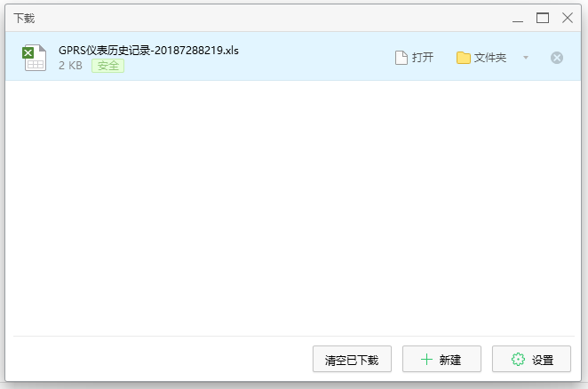Click the Excel file type icon
Screen dimensions: 588x389
point(35,58)
